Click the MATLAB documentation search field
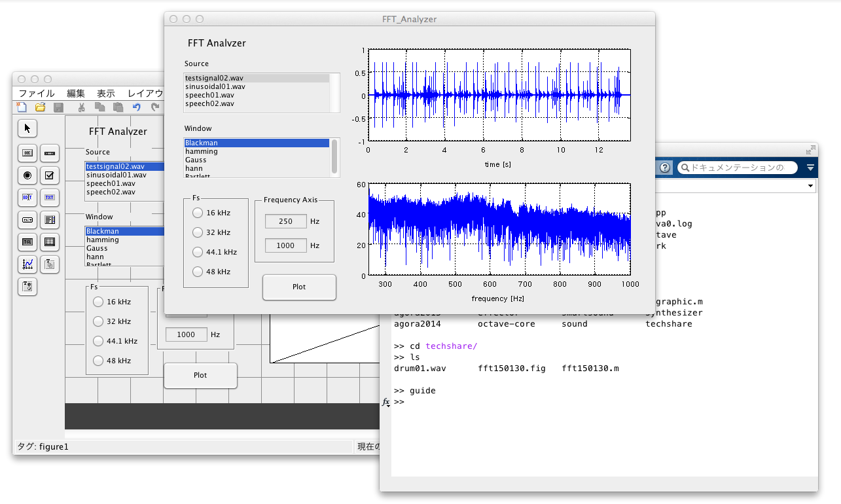 point(738,168)
